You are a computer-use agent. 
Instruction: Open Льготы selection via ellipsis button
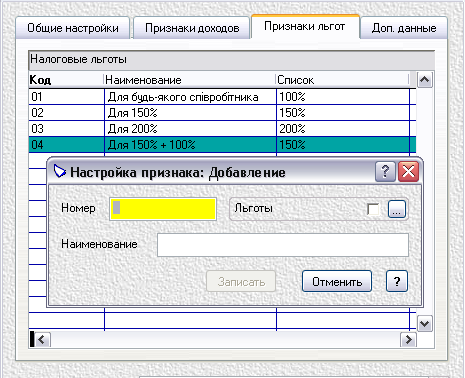(397, 209)
